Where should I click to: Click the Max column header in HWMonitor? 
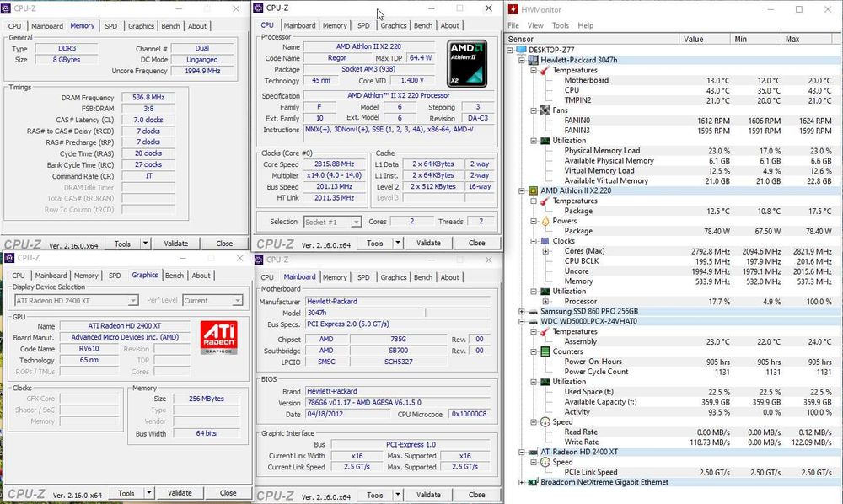(x=792, y=40)
